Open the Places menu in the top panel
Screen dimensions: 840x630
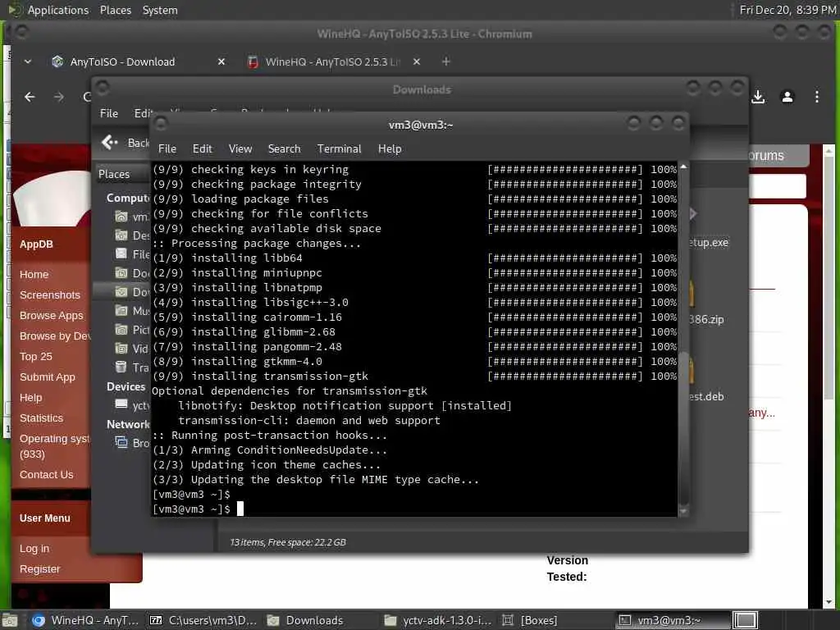pyautogui.click(x=115, y=10)
